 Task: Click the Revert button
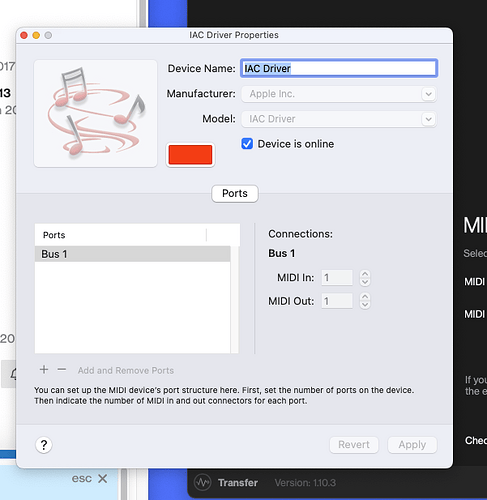354,445
